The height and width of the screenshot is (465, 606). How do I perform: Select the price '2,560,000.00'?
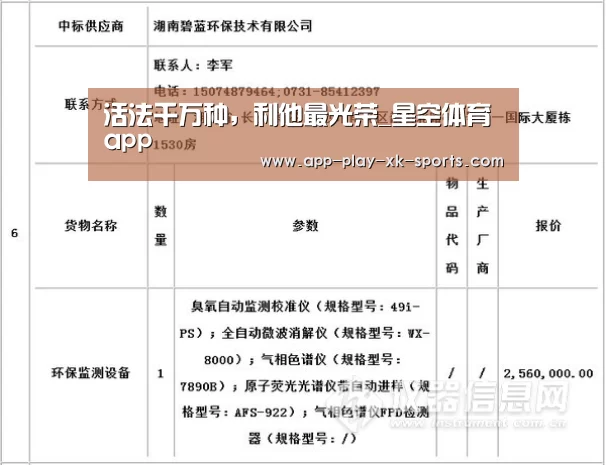(548, 373)
